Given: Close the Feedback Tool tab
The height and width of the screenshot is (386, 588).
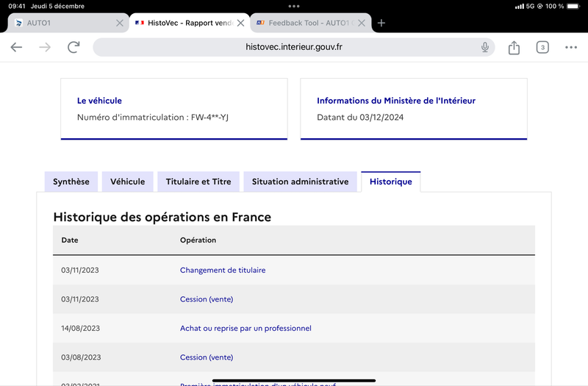Looking at the screenshot, I should (362, 23).
